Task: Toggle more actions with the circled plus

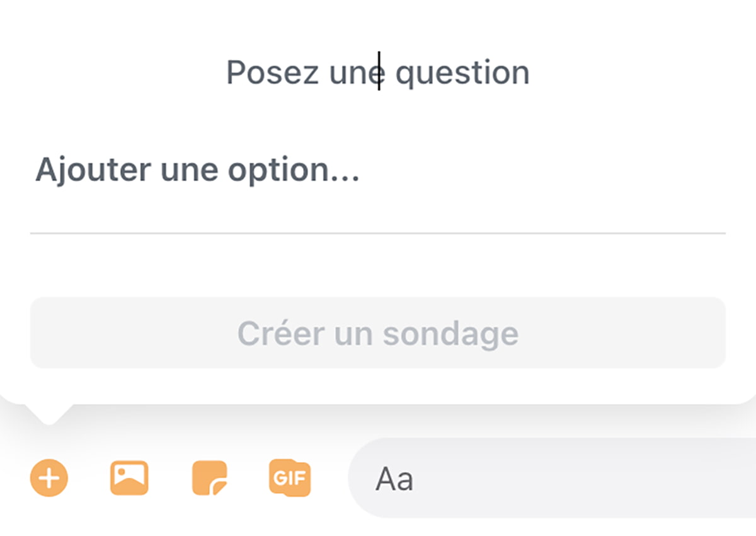Action: pyautogui.click(x=49, y=478)
